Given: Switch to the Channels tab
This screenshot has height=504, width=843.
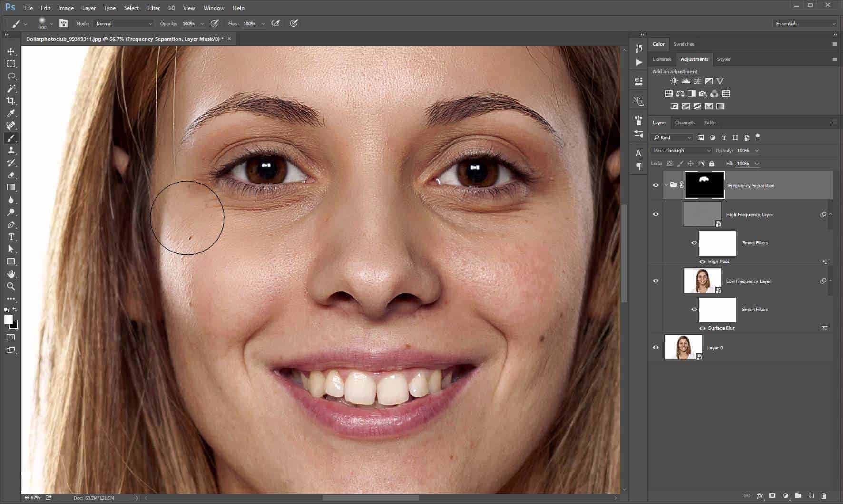Looking at the screenshot, I should pyautogui.click(x=685, y=122).
